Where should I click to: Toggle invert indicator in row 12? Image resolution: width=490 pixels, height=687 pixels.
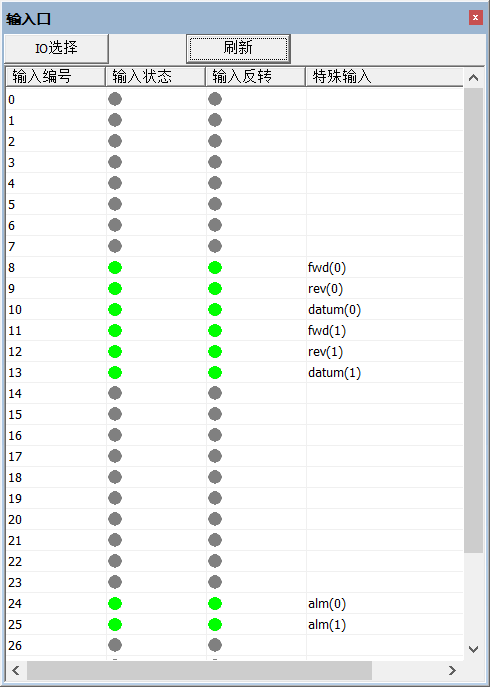[215, 352]
